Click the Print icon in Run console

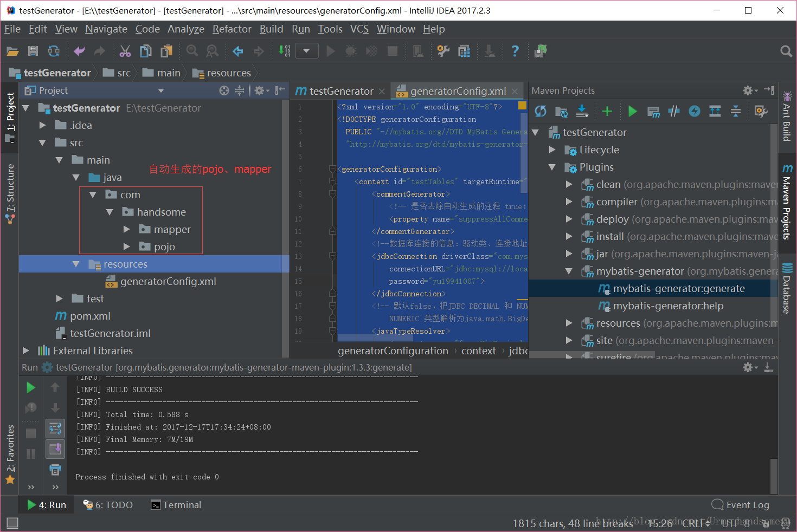coord(55,469)
